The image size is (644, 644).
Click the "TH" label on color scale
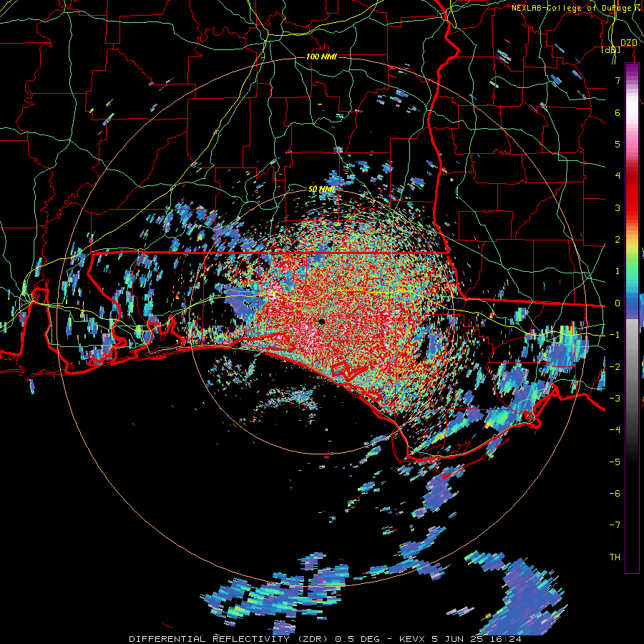615,557
